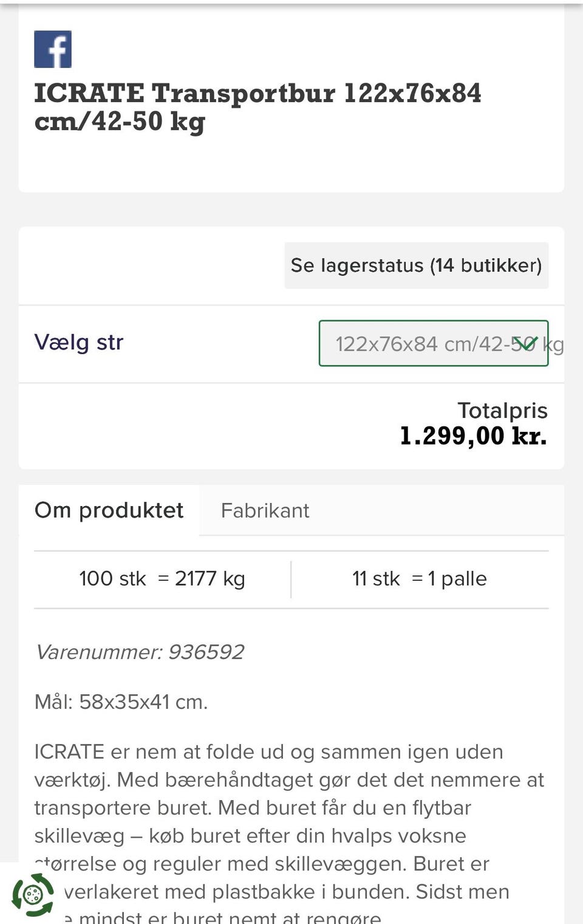Click the 2177 kg weight value
The image size is (583, 924).
point(210,578)
